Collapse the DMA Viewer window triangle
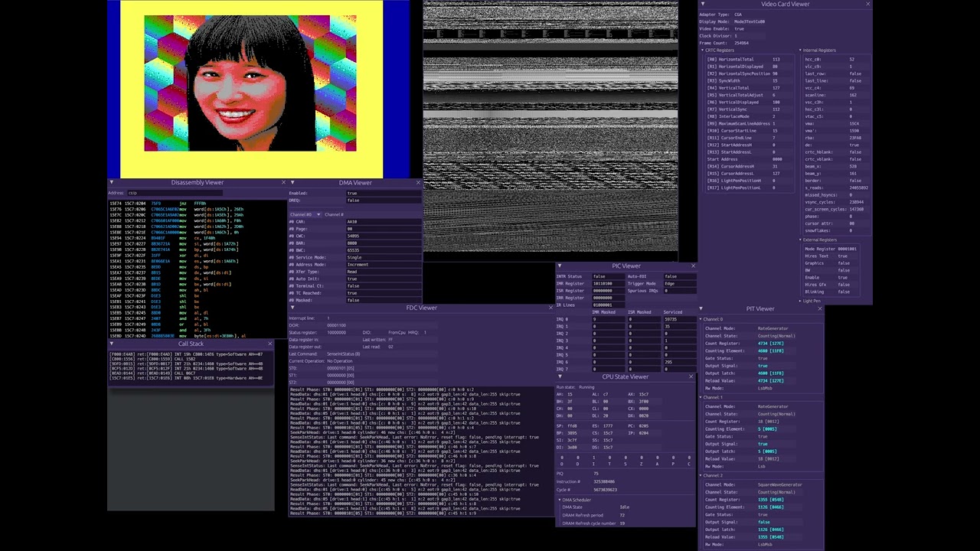The width and height of the screenshot is (980, 551). [x=292, y=182]
